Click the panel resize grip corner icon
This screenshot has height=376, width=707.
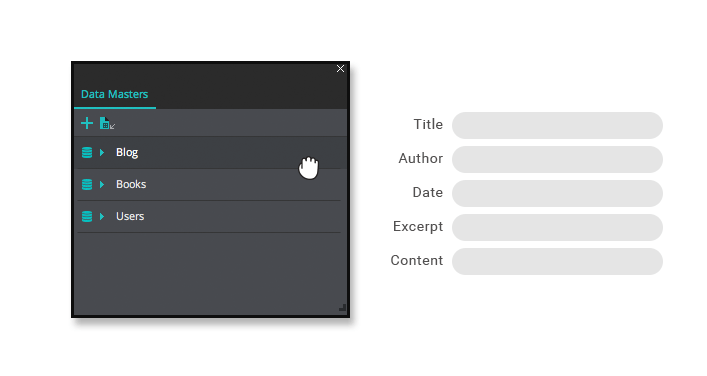(342, 307)
